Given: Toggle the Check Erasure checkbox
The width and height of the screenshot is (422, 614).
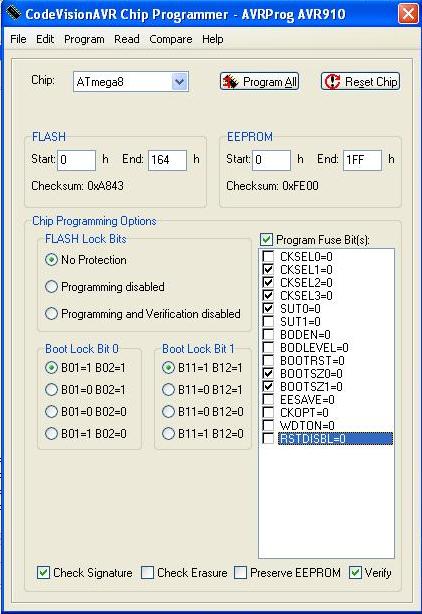Looking at the screenshot, I should click(147, 572).
